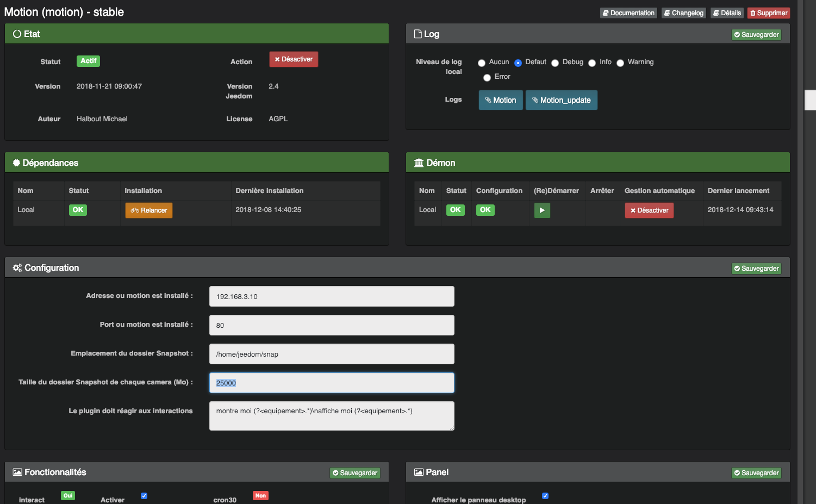Click the Démon Statut OK badge

coord(456,210)
